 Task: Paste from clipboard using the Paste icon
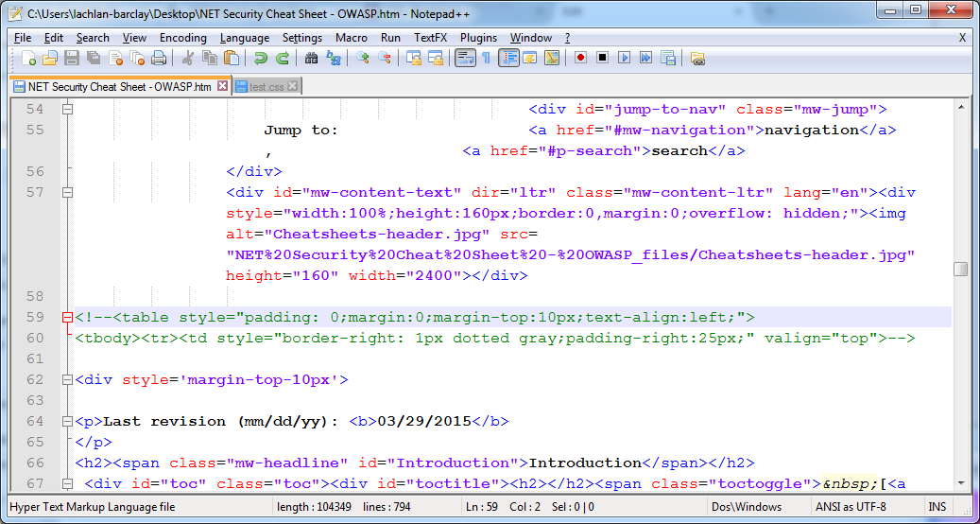pyautogui.click(x=232, y=58)
